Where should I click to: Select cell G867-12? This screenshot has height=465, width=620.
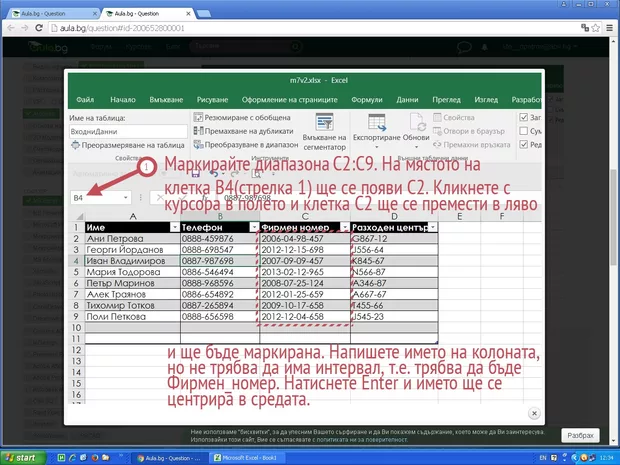pos(394,238)
